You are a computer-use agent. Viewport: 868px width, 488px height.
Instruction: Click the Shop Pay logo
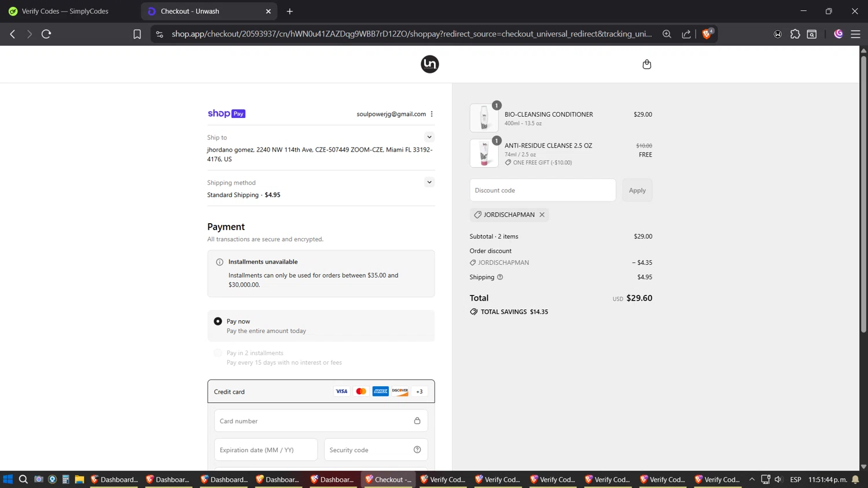coord(226,114)
